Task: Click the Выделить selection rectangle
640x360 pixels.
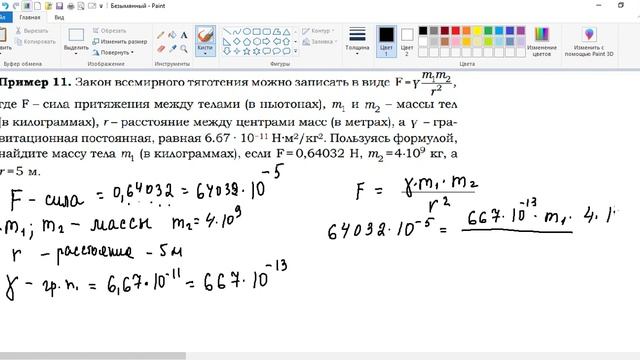Action: [x=76, y=35]
